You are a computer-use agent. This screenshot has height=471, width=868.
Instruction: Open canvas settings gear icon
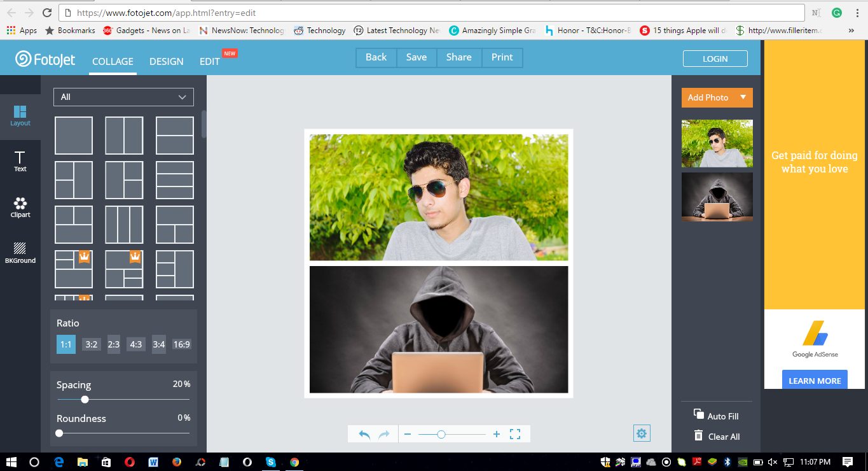point(641,433)
